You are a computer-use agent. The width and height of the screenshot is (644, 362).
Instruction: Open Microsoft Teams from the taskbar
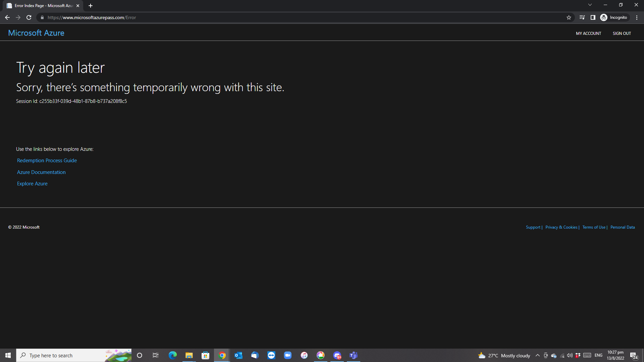(354, 355)
